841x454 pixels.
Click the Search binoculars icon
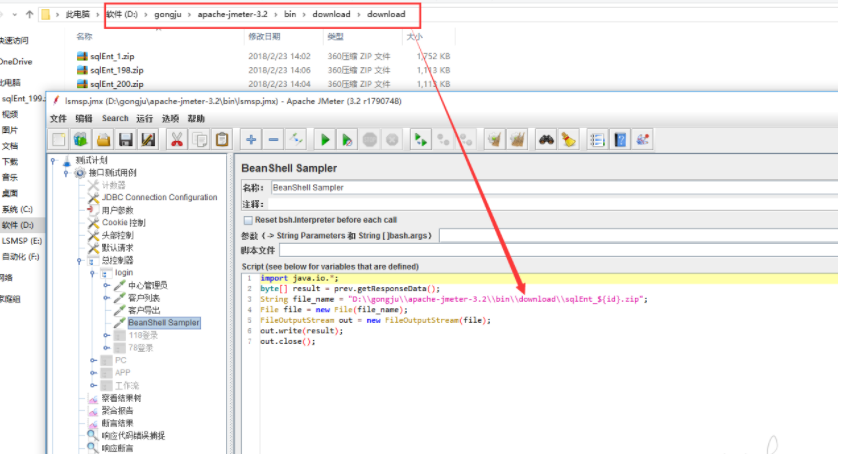coord(545,140)
